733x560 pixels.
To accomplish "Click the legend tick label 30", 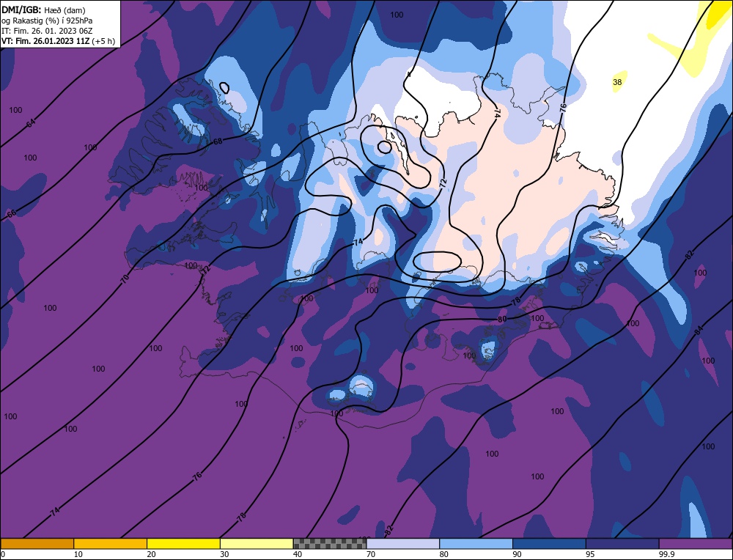I will (x=225, y=554).
